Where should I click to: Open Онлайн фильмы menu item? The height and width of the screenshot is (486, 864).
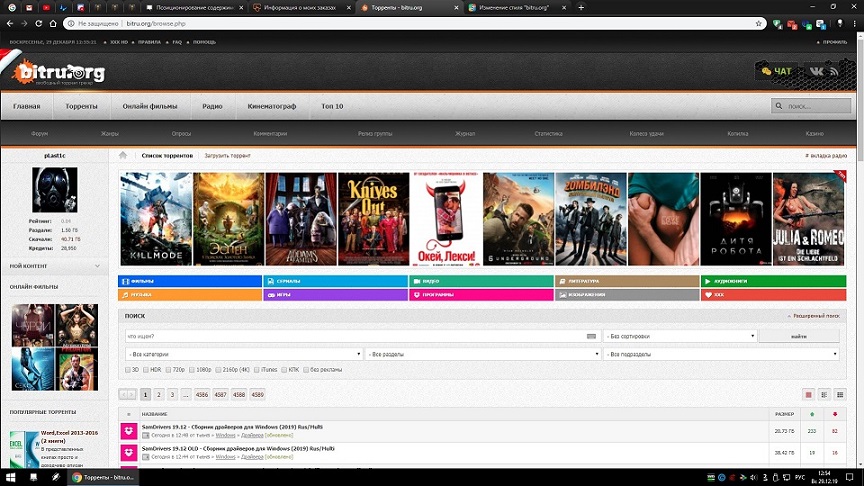pos(150,106)
